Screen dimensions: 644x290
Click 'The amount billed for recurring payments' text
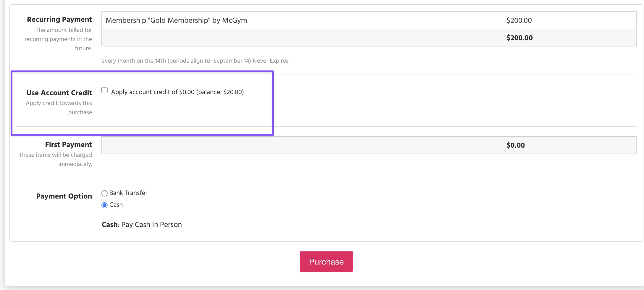(x=58, y=39)
